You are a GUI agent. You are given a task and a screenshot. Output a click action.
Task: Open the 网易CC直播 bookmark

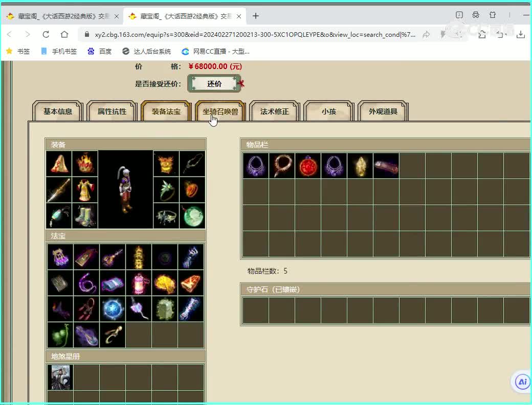pos(216,51)
